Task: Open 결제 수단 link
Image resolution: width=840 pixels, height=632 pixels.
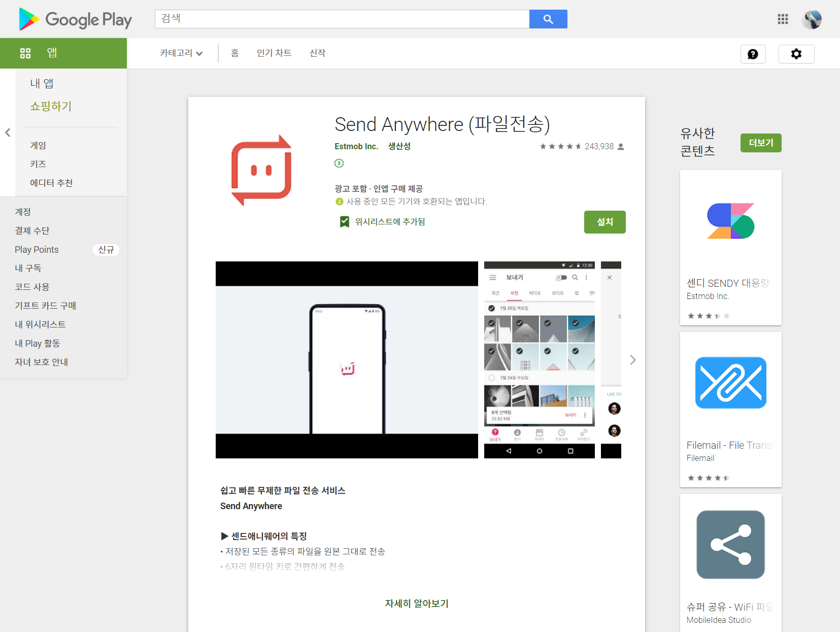Action: 32,230
